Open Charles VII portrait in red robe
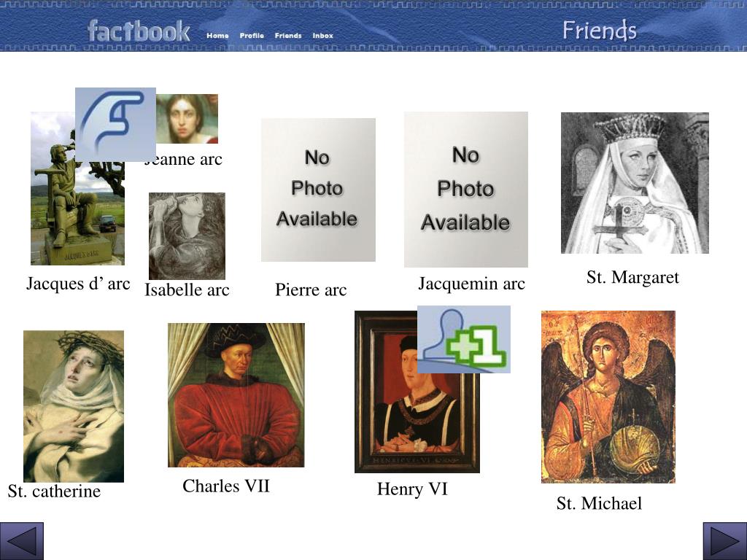Screen dimensions: 747x560 pyautogui.click(x=236, y=395)
